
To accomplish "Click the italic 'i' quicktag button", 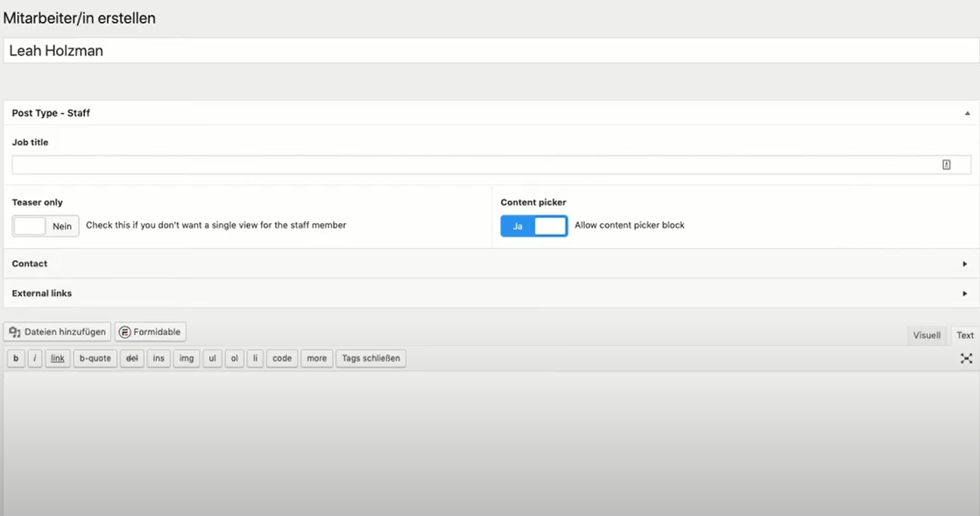I will click(35, 358).
